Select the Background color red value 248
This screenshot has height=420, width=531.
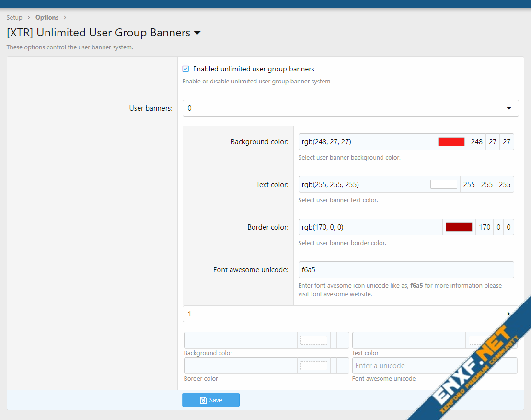pos(476,142)
